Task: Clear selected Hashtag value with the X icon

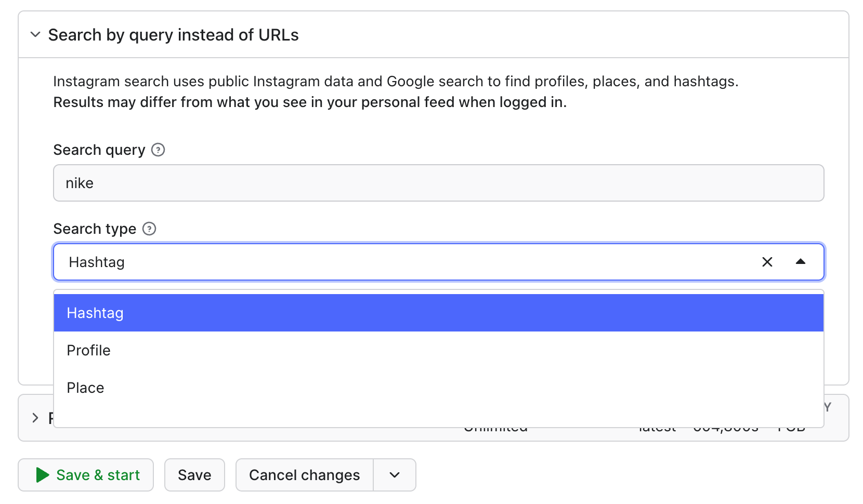Action: point(767,262)
